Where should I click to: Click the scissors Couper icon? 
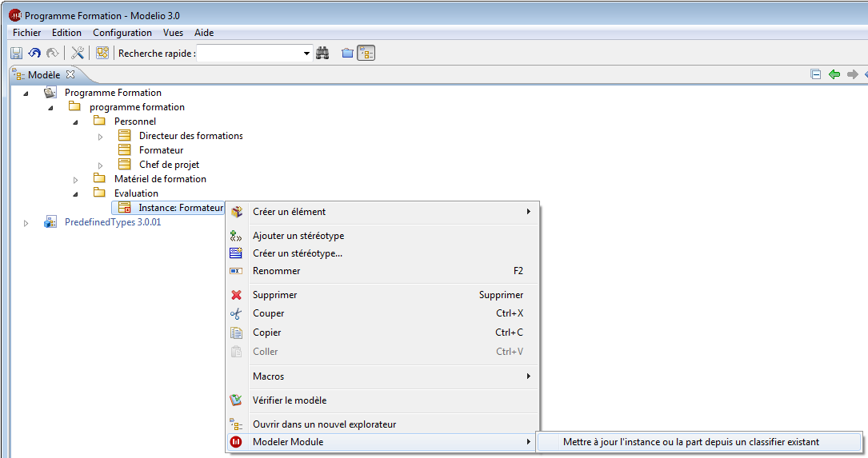click(x=236, y=313)
